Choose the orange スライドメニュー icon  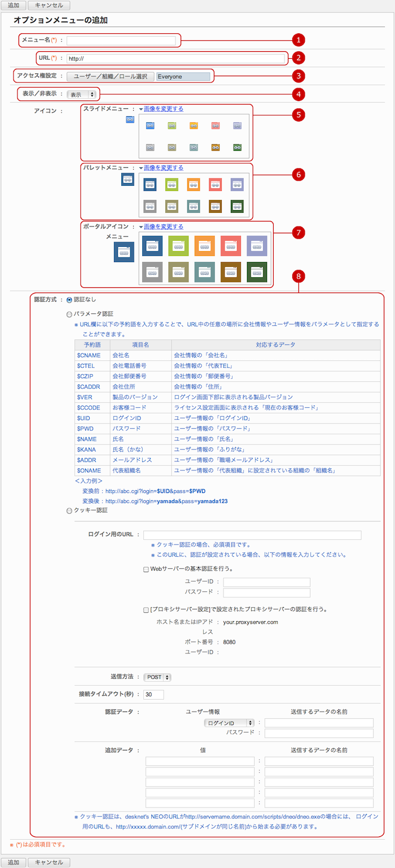[194, 126]
